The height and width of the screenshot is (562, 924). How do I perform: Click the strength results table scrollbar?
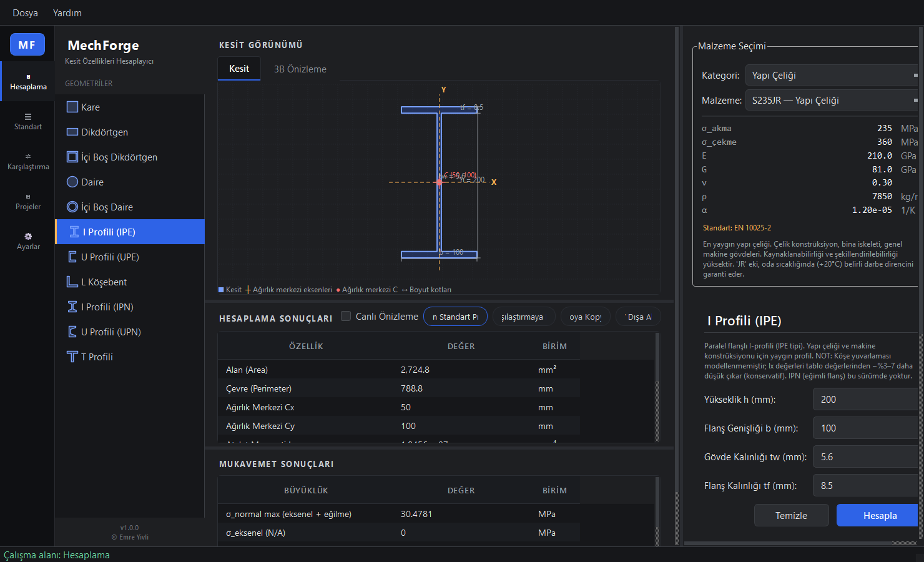click(657, 511)
